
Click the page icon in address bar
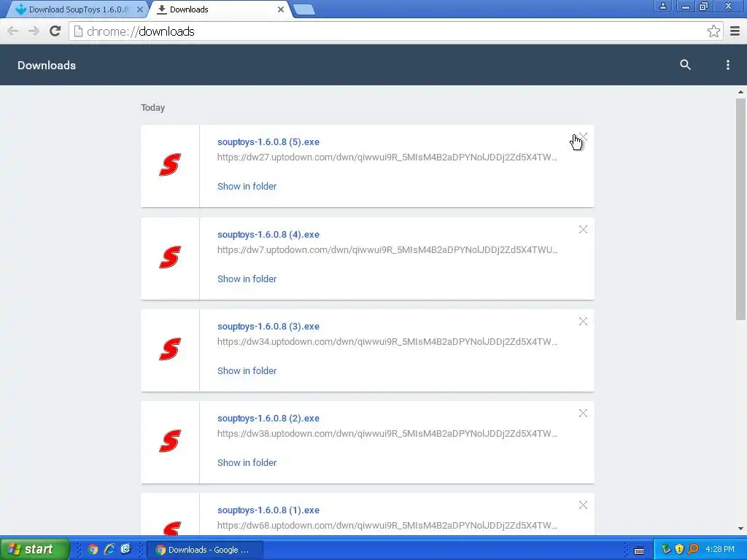(x=79, y=31)
